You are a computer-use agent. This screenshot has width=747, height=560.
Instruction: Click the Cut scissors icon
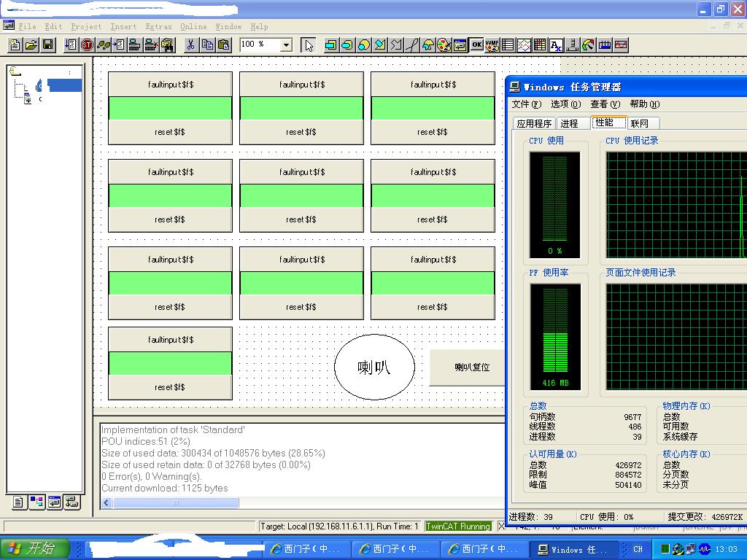point(190,45)
